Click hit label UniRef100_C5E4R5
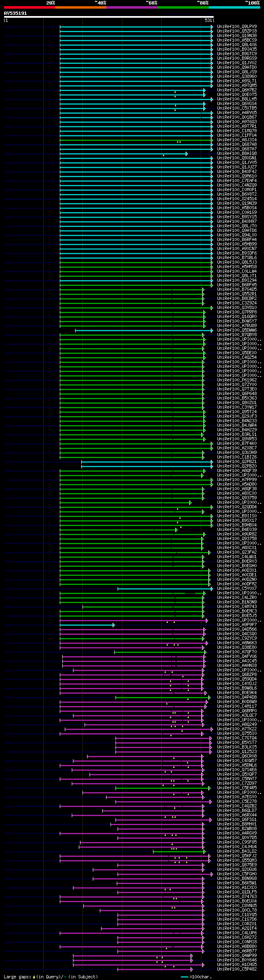The image size is (264, 980). (237, 788)
